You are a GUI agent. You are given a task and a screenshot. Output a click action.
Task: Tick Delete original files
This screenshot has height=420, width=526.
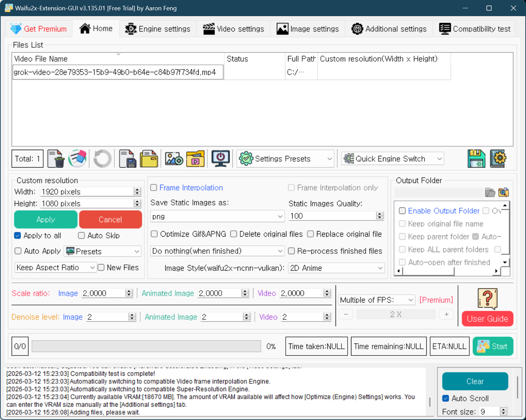tap(234, 234)
